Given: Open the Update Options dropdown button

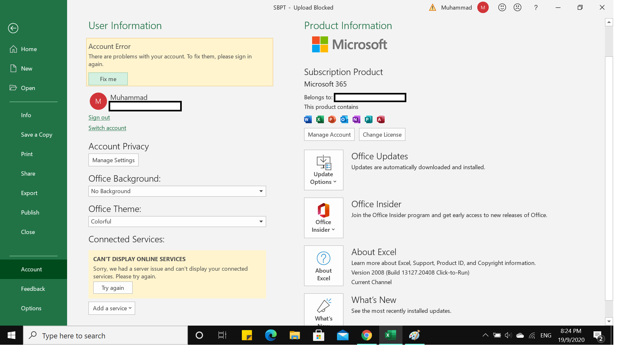Looking at the screenshot, I should [324, 170].
